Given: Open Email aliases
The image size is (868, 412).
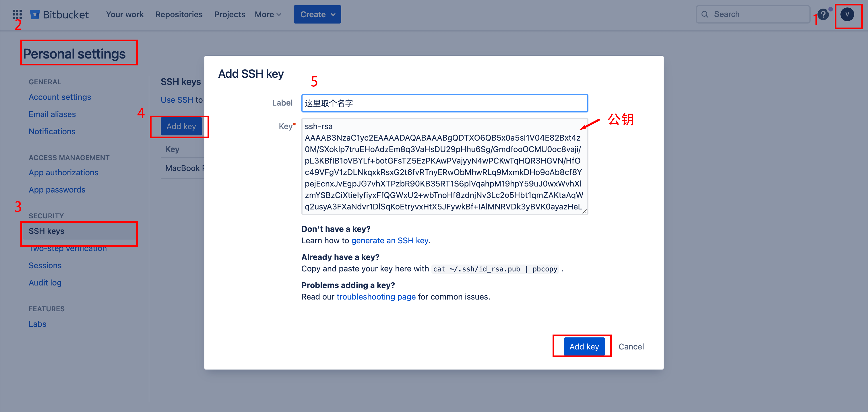Looking at the screenshot, I should click(x=52, y=114).
